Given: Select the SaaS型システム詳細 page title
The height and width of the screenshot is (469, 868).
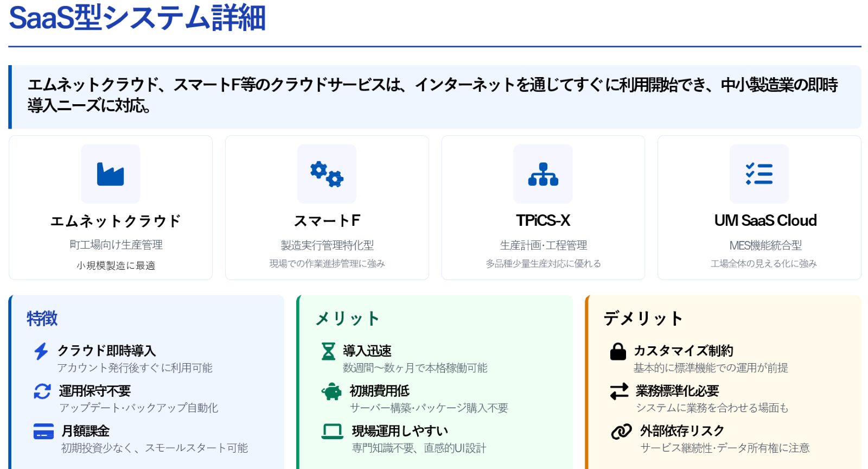Looking at the screenshot, I should click(x=137, y=17).
